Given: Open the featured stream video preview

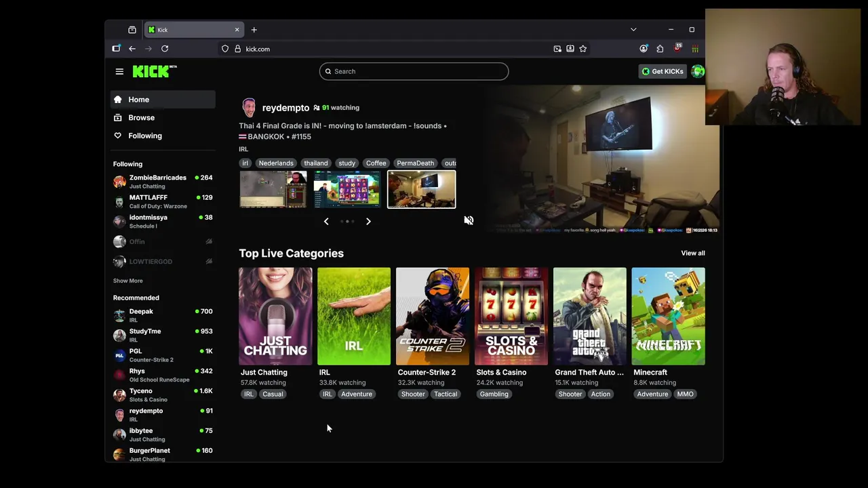Looking at the screenshot, I should (x=600, y=159).
